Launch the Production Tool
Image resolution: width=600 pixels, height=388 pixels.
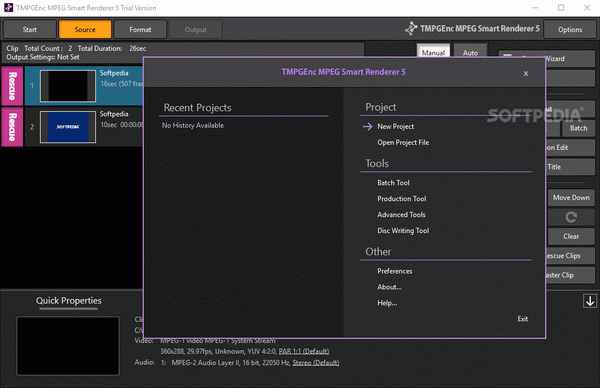click(401, 199)
